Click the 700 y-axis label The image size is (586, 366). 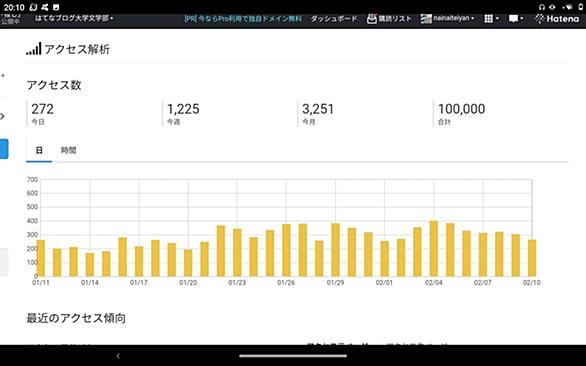click(33, 180)
